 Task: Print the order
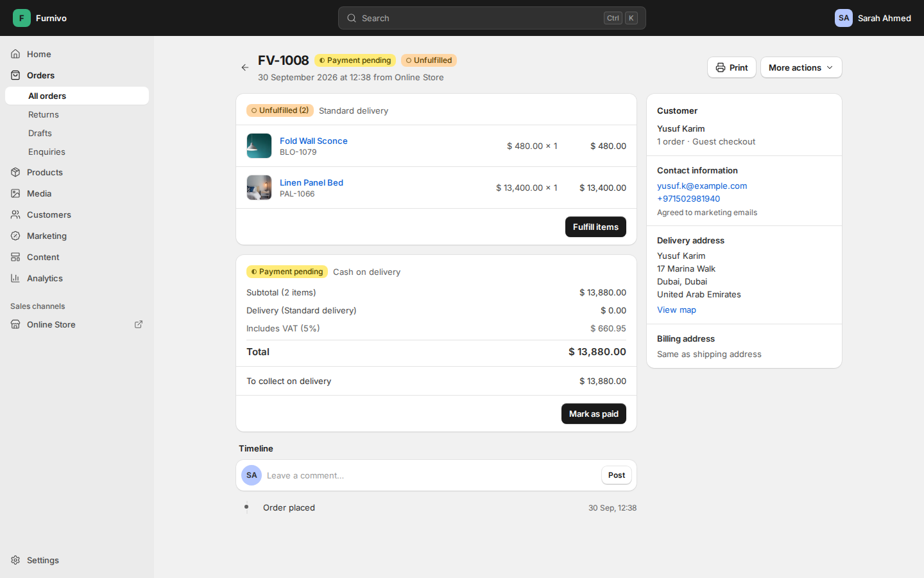point(732,67)
